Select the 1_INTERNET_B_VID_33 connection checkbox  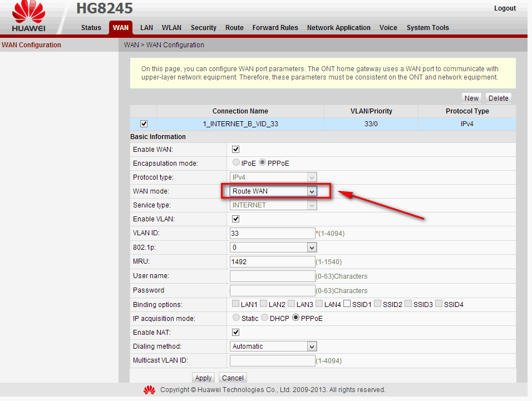tap(144, 124)
